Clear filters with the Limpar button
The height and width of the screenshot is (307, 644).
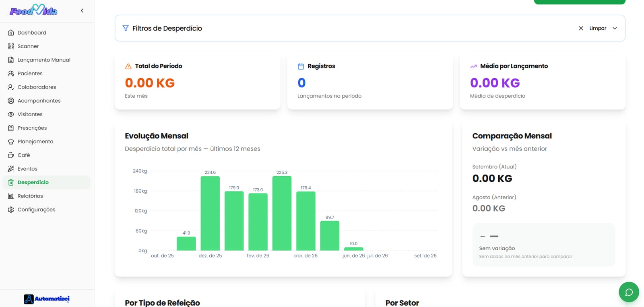click(x=592, y=28)
